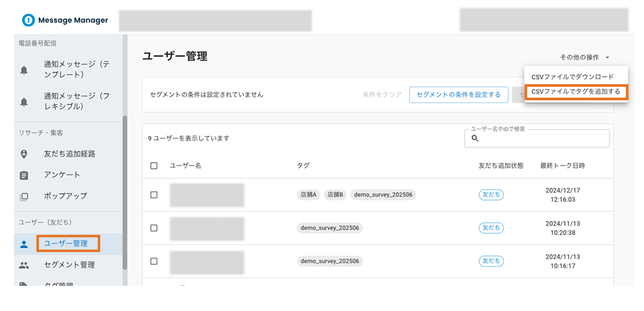This screenshot has width=644, height=311.
Task: Check the select-all checkbox in the table header
Action: click(x=154, y=165)
